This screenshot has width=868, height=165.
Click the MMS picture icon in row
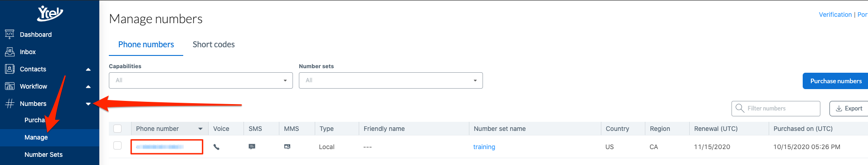point(287,146)
